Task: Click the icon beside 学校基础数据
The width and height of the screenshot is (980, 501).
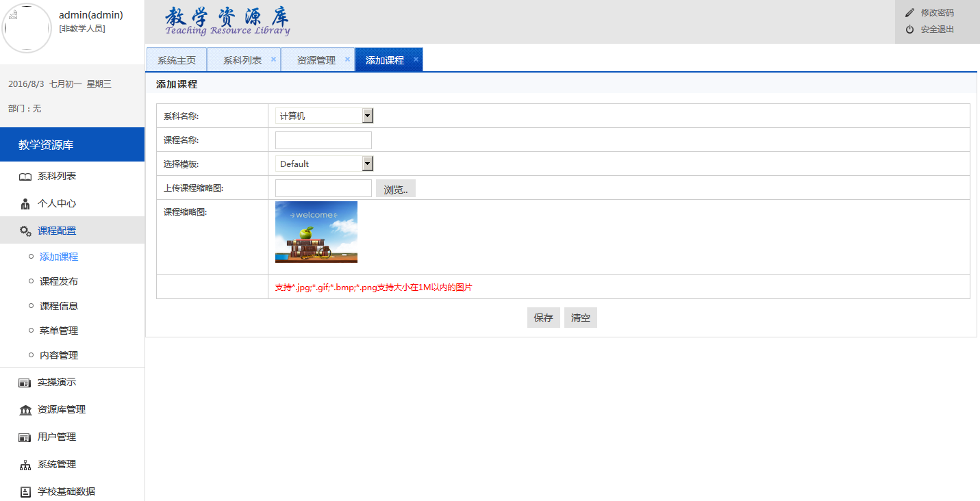Action: (x=25, y=492)
